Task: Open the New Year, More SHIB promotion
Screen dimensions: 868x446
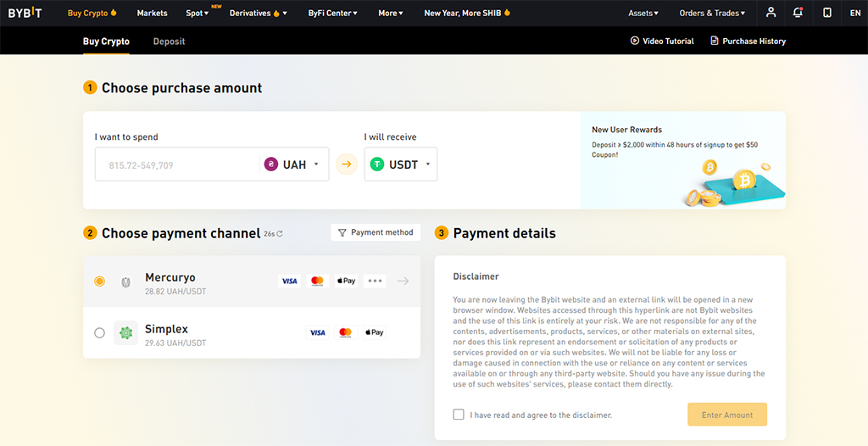Action: coord(467,13)
